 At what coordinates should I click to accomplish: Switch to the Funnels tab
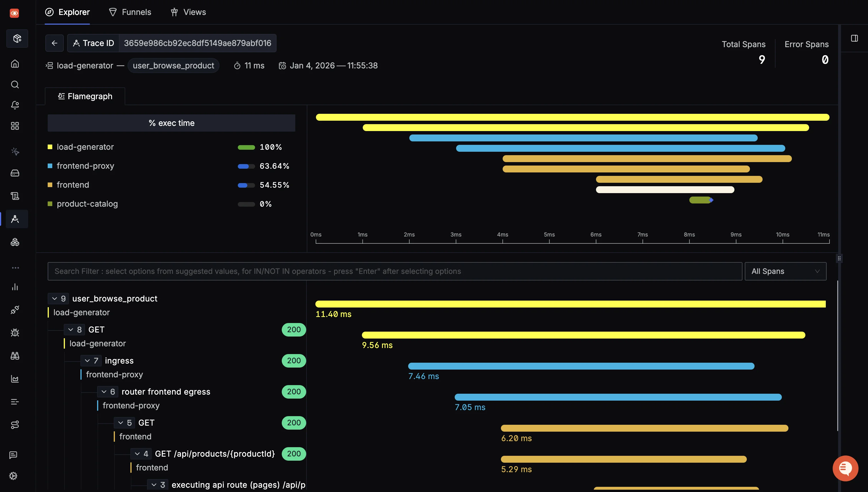[x=130, y=12]
